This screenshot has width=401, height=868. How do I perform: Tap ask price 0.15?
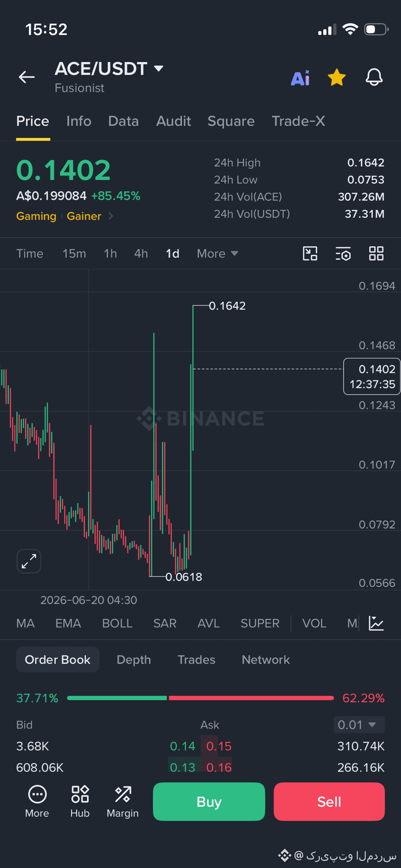point(219,746)
